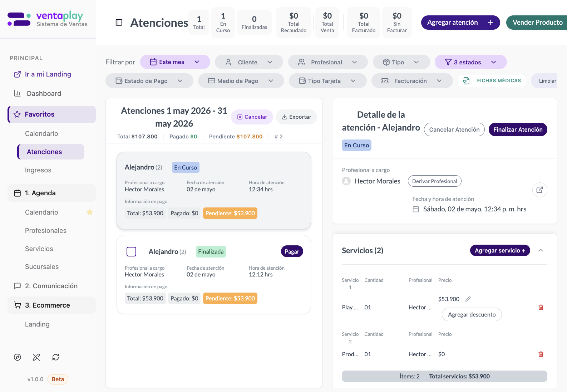Open the Este mes date filter dropdown
This screenshot has height=392, width=567.
point(175,62)
